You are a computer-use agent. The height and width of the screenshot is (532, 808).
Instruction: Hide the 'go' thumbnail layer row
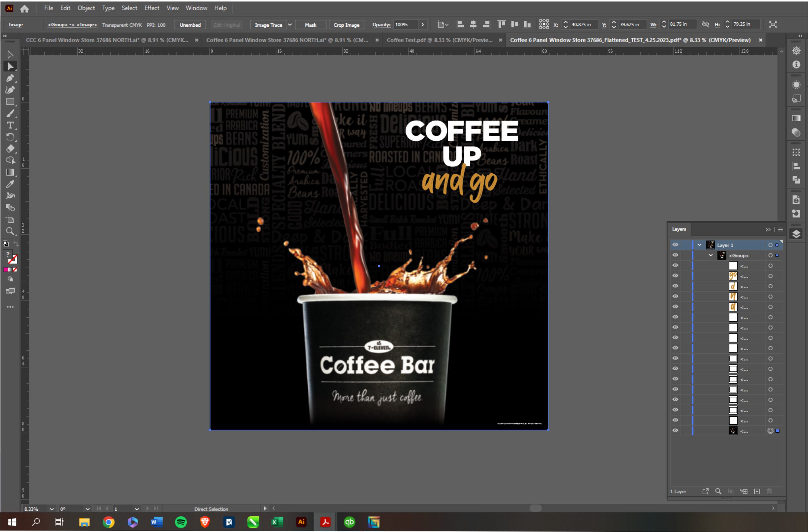675,276
